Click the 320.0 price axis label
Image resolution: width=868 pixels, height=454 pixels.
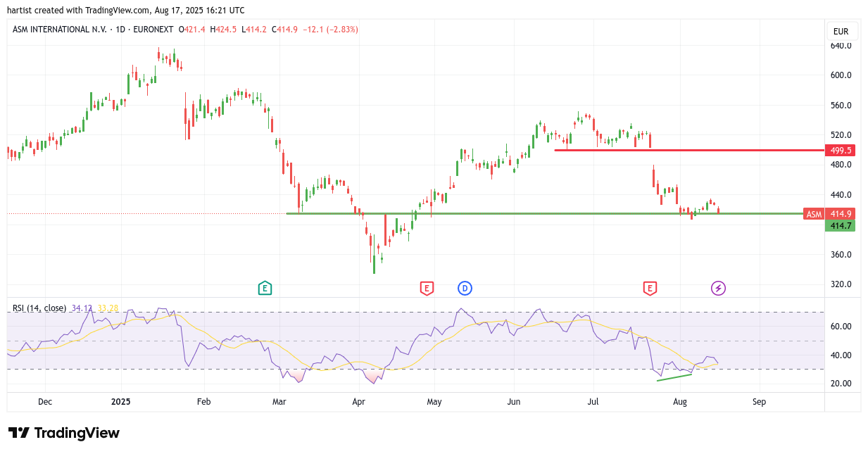(x=841, y=284)
